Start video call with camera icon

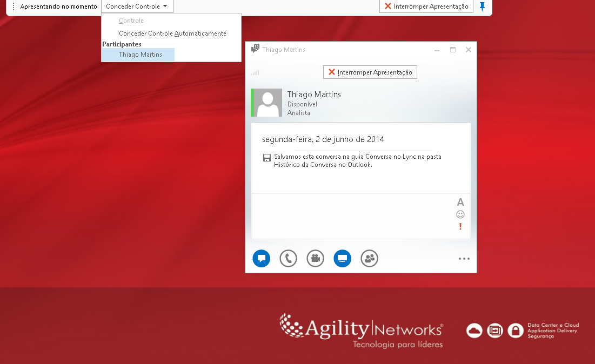315,259
